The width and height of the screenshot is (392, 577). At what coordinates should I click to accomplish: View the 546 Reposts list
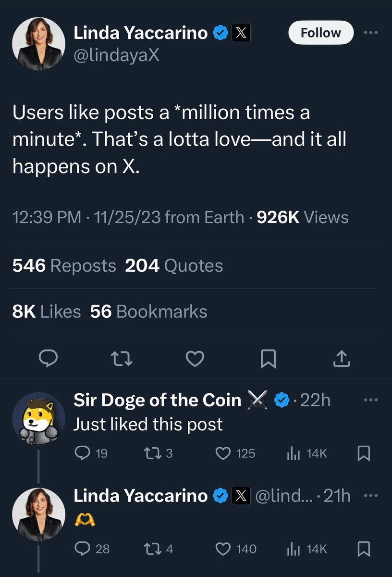tap(64, 266)
